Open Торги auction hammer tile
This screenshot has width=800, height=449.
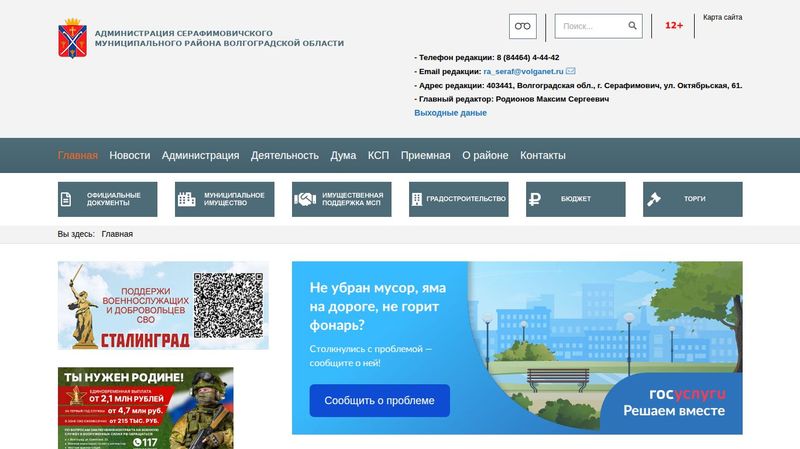(x=692, y=199)
